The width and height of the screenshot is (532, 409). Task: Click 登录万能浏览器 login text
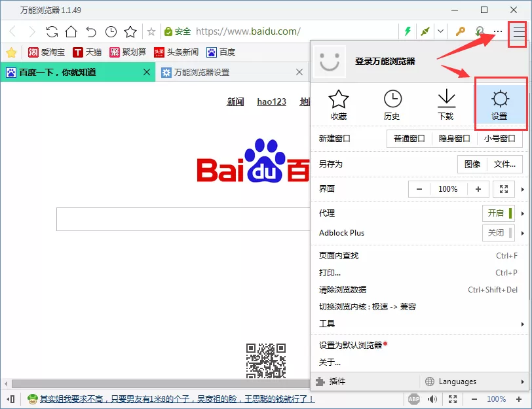click(x=385, y=62)
